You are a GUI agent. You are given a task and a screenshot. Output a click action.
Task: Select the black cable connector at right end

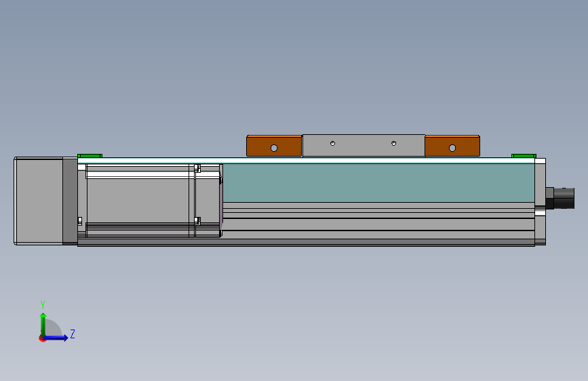(560, 199)
